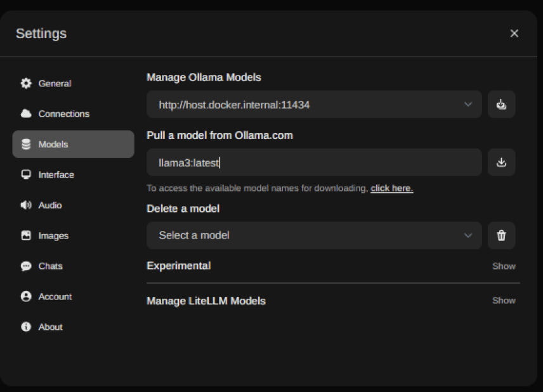Click the Connections cloud icon
The width and height of the screenshot is (543, 392).
(x=26, y=114)
